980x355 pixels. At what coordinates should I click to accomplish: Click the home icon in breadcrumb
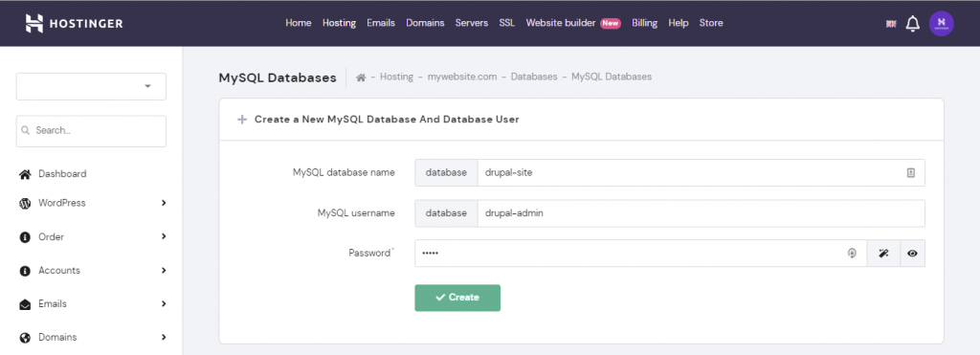361,77
